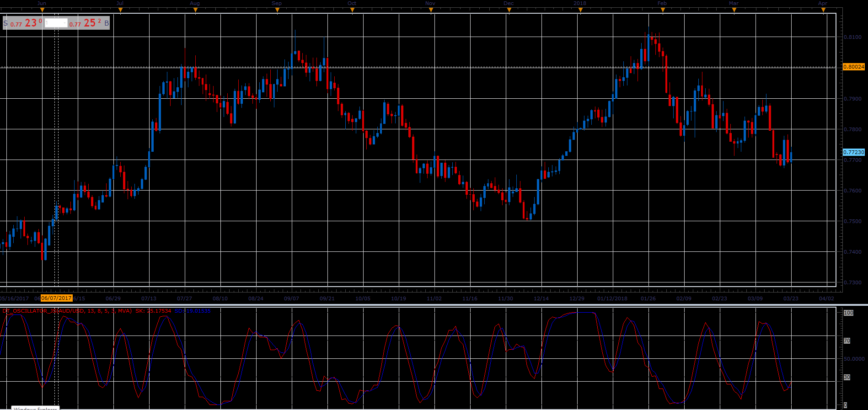This screenshot has height=410, width=868.
Task: Click the 0.7800 price axis label
Action: pyautogui.click(x=852, y=129)
